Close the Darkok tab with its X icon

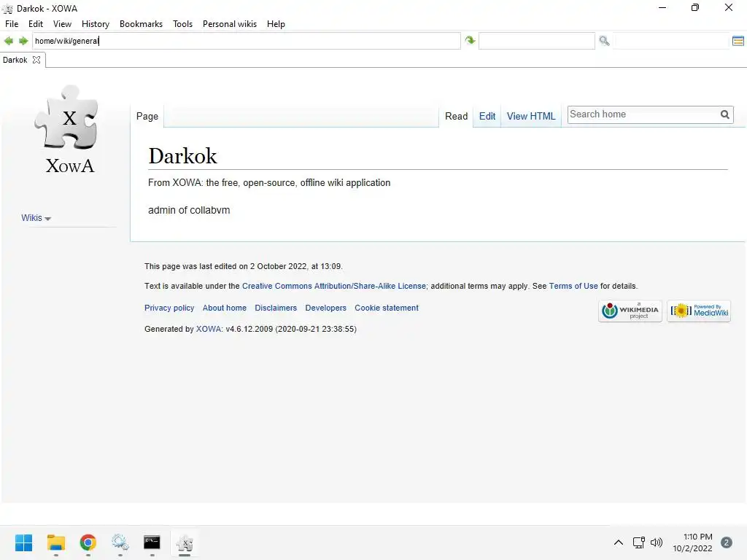coord(36,60)
